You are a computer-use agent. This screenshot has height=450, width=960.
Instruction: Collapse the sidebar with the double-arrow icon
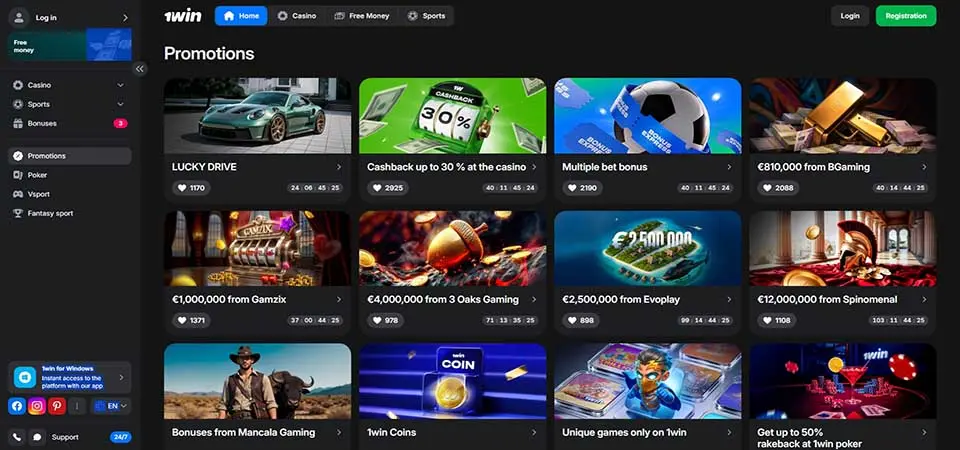tap(140, 69)
